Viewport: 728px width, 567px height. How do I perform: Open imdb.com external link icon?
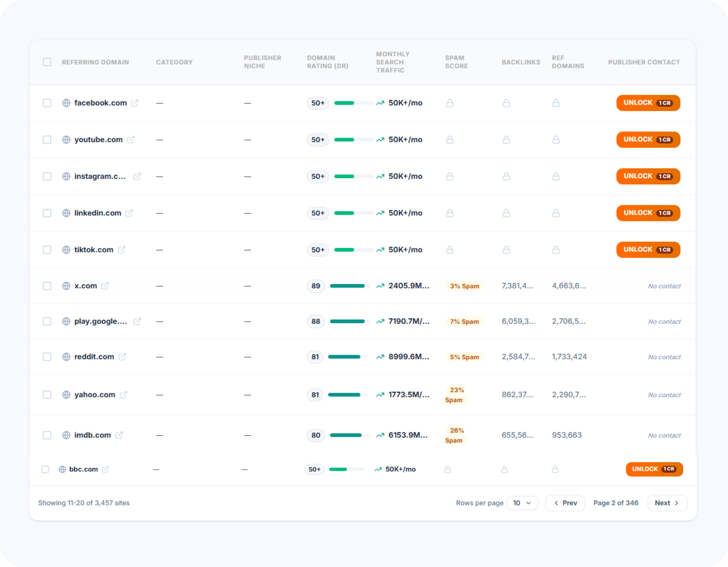pyautogui.click(x=119, y=435)
